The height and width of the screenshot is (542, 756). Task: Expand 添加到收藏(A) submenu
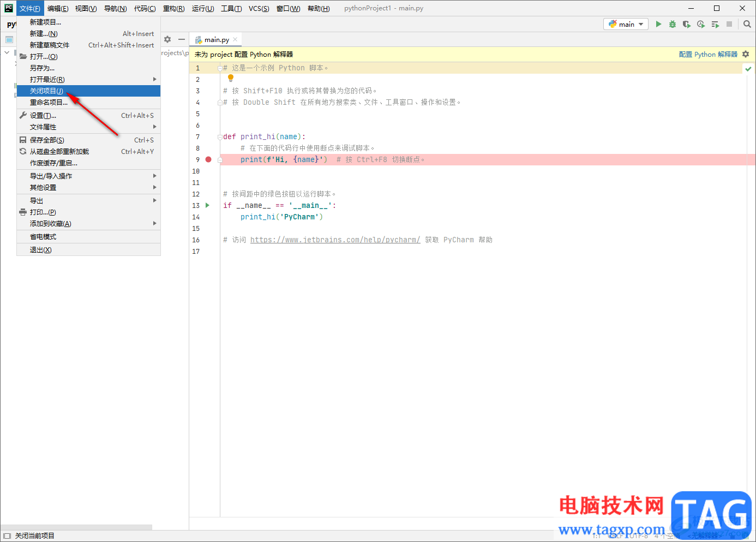88,223
